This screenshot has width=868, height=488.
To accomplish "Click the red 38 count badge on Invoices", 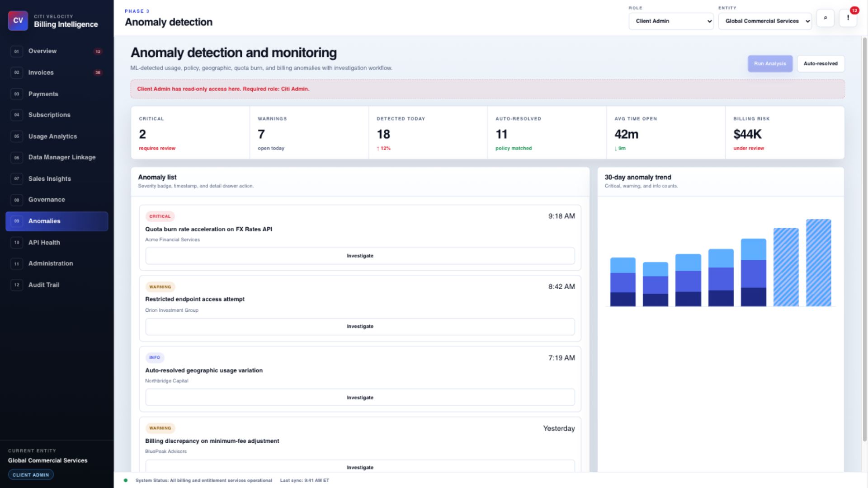I will [x=98, y=73].
